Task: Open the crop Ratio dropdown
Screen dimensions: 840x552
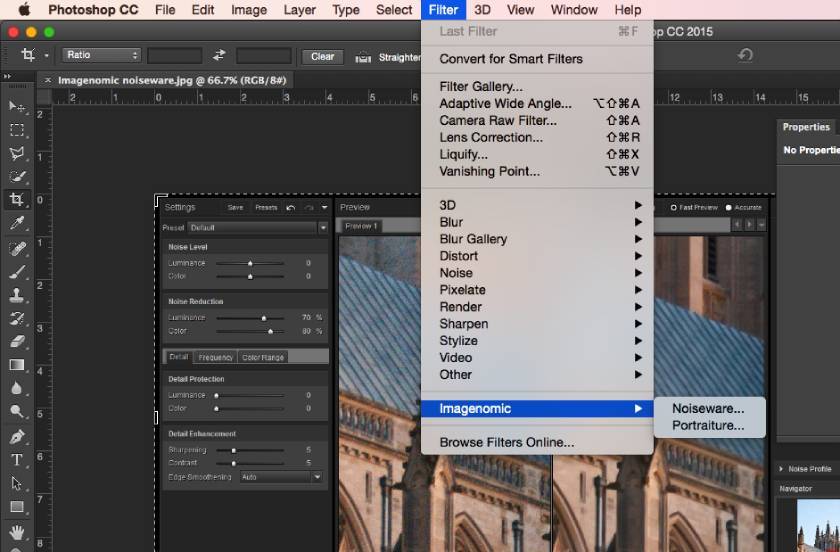Action: pyautogui.click(x=101, y=56)
